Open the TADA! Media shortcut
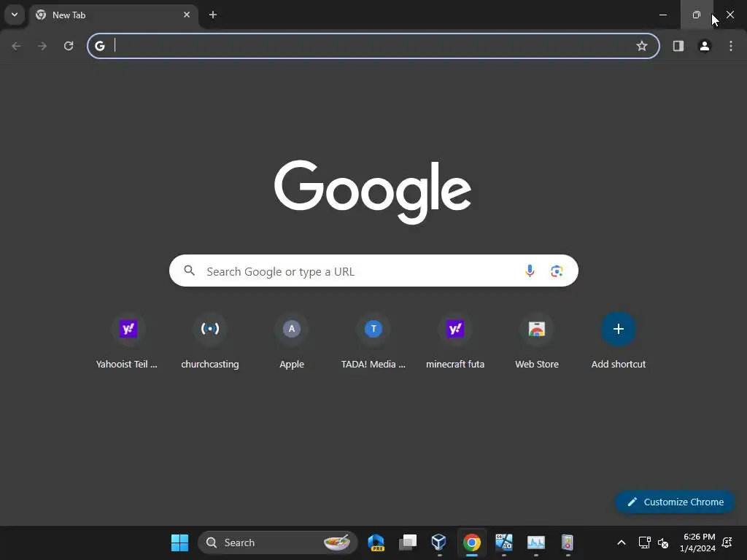This screenshot has width=747, height=560. tap(373, 342)
